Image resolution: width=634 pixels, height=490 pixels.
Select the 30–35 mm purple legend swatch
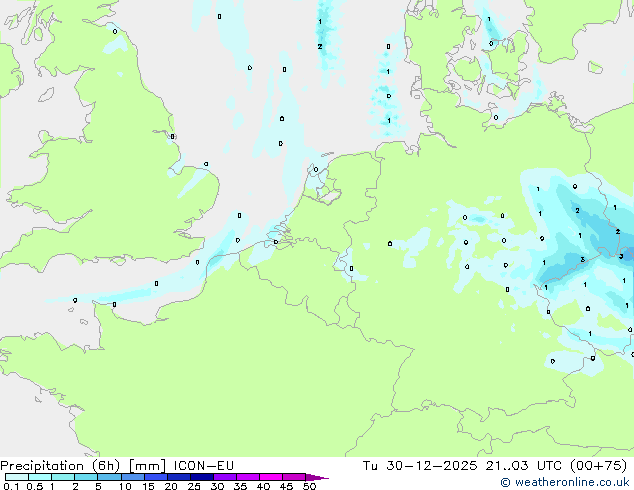pyautogui.click(x=225, y=477)
